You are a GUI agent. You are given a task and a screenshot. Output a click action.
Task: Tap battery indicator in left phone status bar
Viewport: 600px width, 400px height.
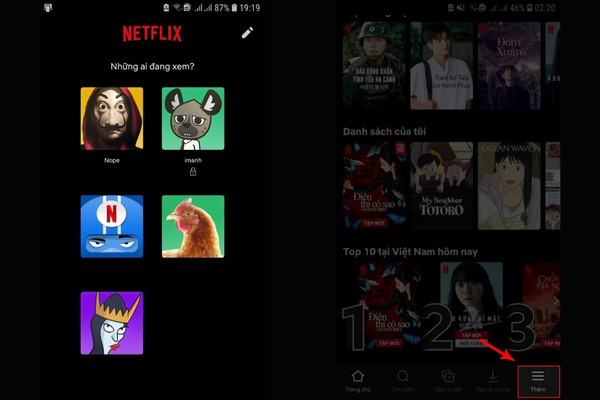click(x=234, y=8)
